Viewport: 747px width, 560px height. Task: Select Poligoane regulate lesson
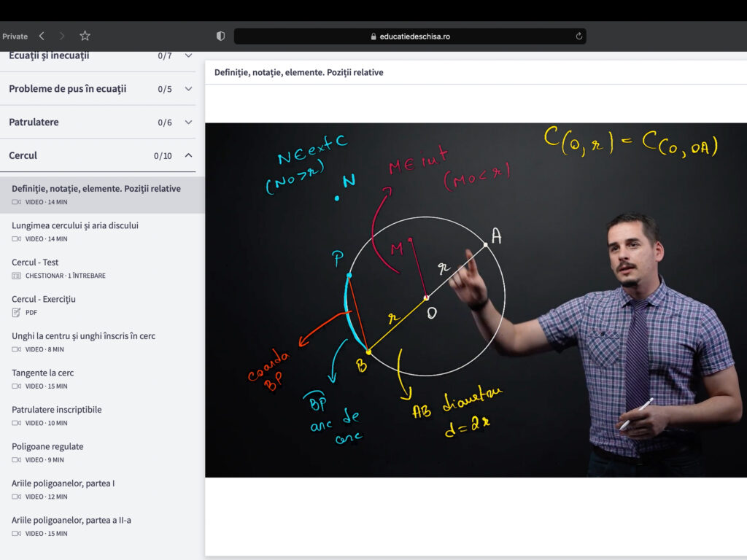tap(47, 446)
